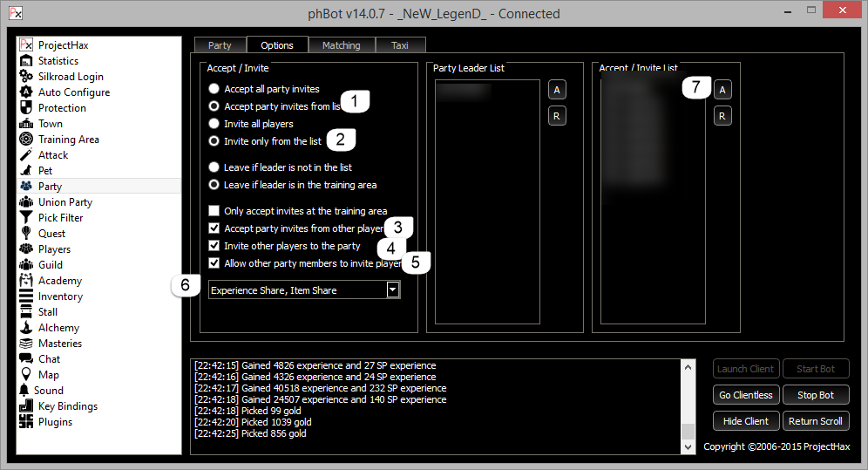Open the Attack sword icon

coord(26,155)
